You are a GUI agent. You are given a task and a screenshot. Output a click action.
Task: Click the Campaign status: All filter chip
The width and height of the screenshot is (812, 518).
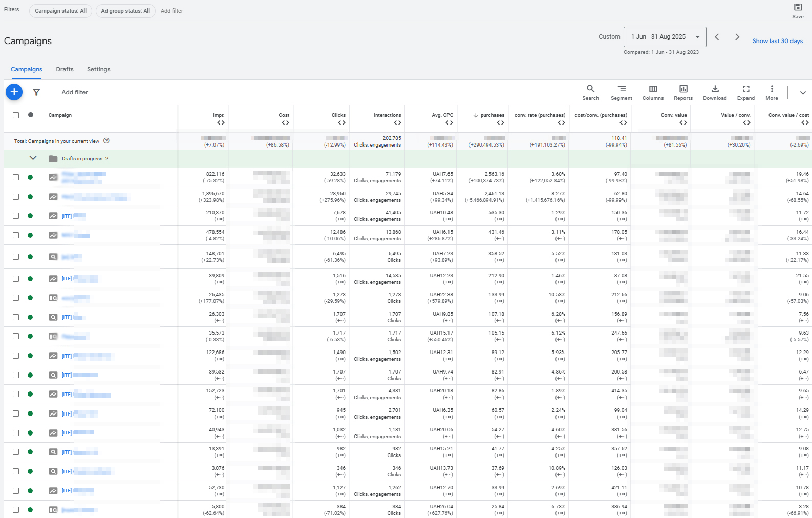[60, 11]
